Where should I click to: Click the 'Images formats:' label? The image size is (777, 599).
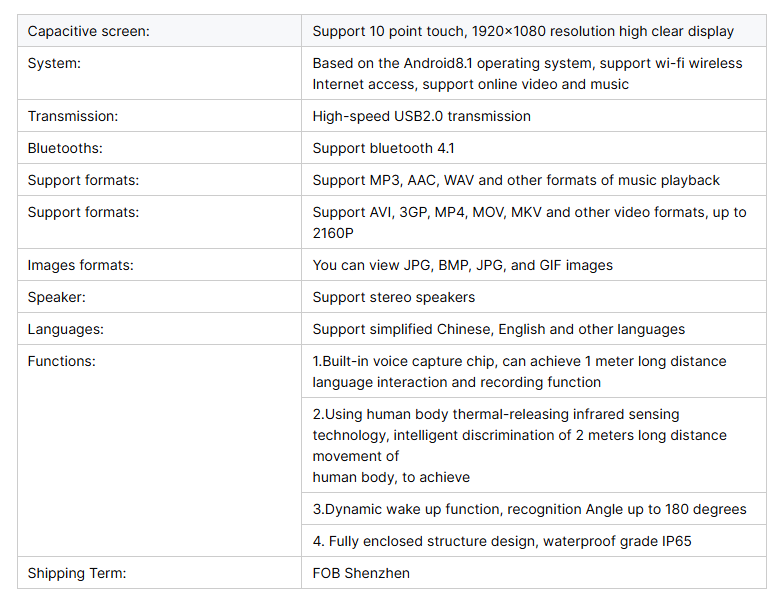tap(80, 265)
